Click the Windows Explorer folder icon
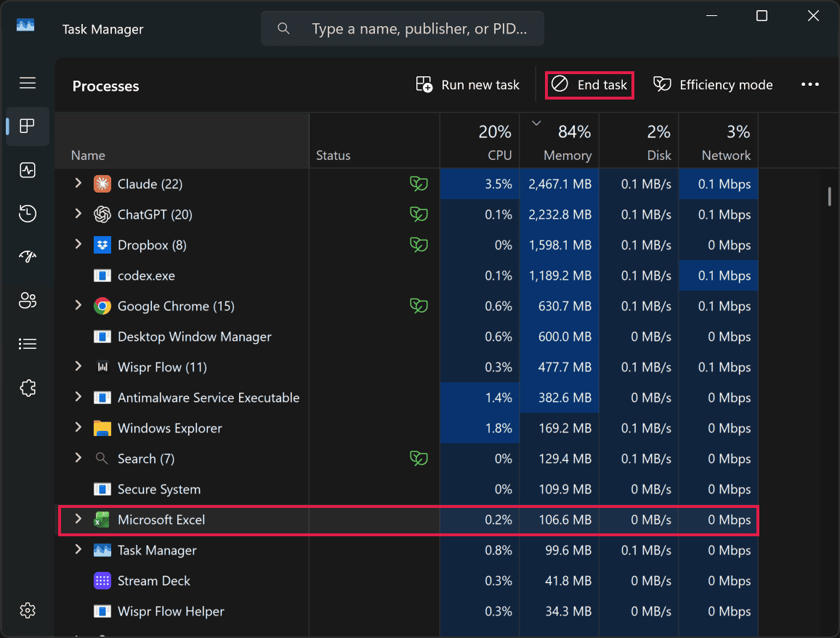Image resolution: width=840 pixels, height=638 pixels. 102,428
